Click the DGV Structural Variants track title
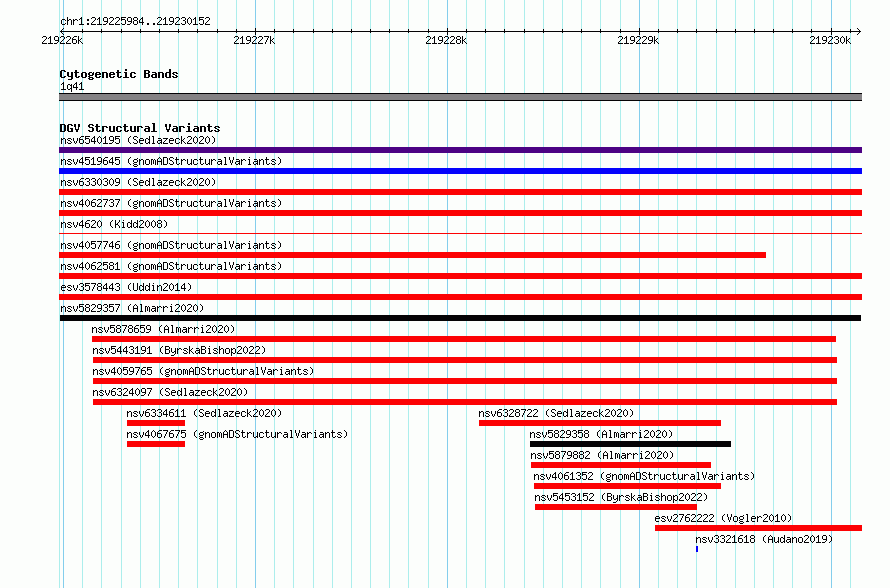The height and width of the screenshot is (588, 890). 140,128
